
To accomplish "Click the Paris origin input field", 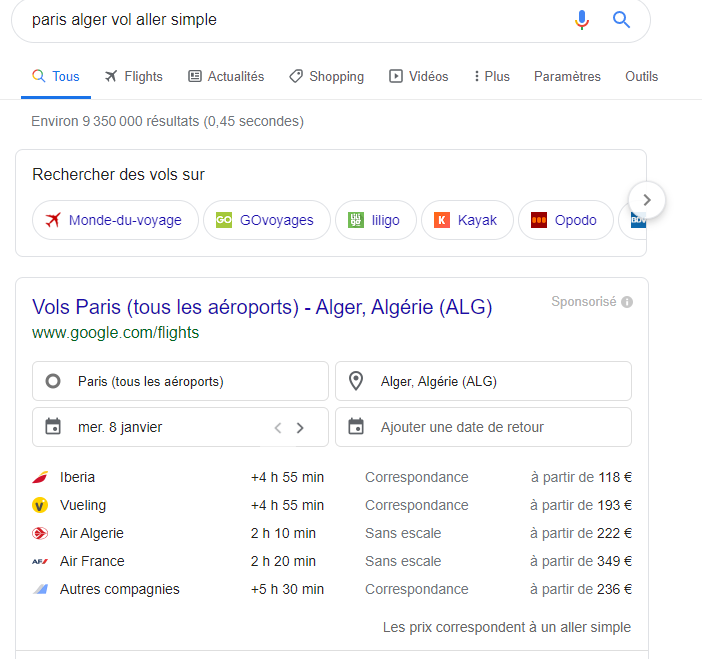I will 180,381.
